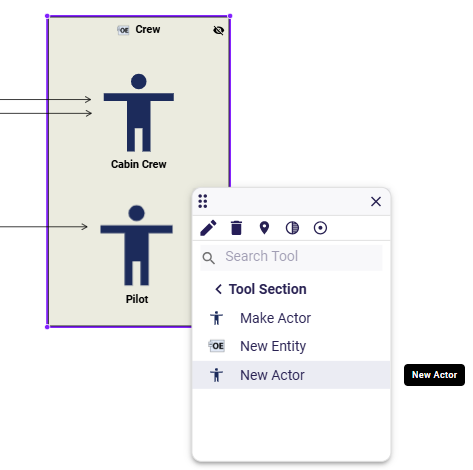Click the pencil edit icon
473x470 pixels.
208,228
